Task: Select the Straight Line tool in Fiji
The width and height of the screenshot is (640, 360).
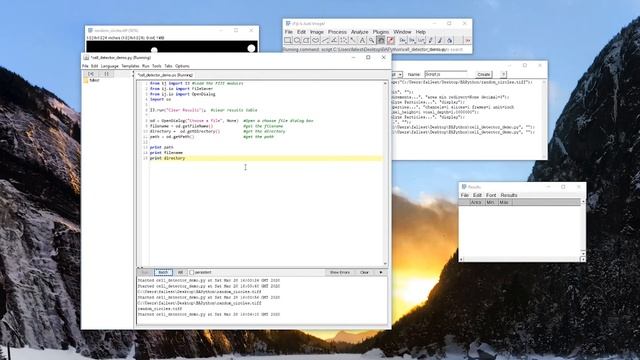Action: point(325,40)
